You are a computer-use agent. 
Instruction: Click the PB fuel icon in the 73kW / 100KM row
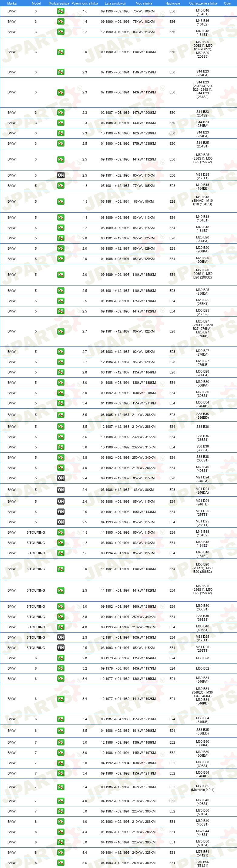[x=61, y=11]
